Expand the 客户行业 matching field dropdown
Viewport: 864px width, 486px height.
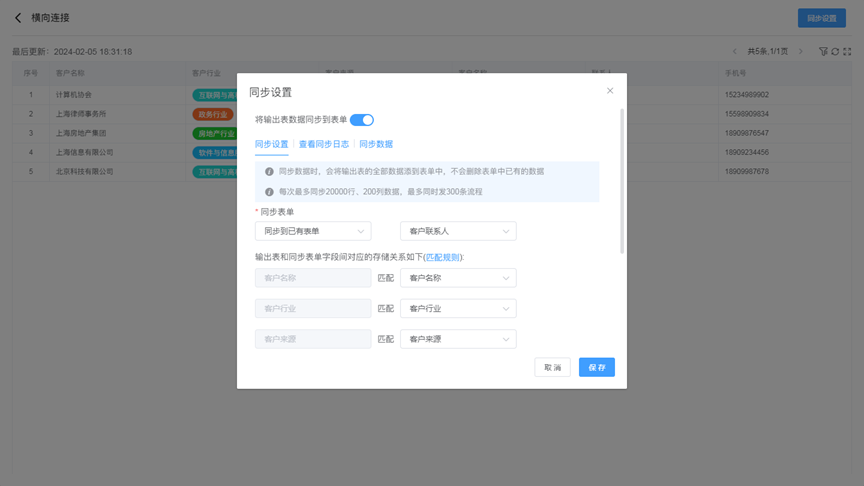pyautogui.click(x=458, y=309)
